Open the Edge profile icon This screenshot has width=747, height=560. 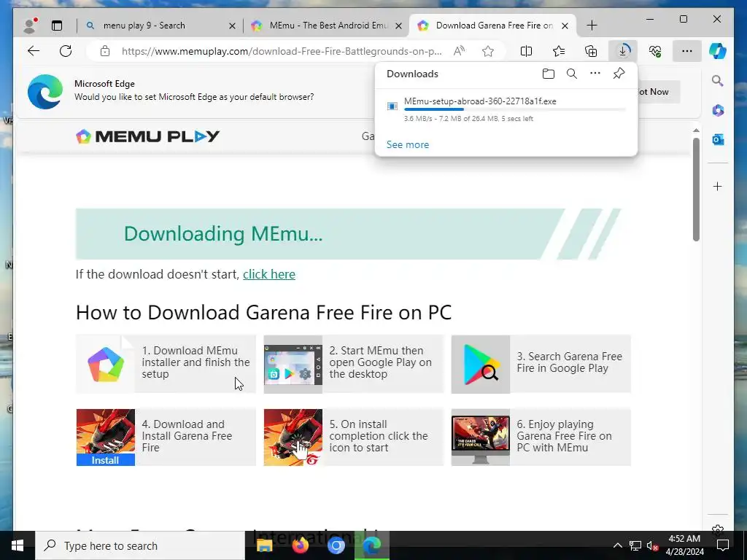point(31,26)
